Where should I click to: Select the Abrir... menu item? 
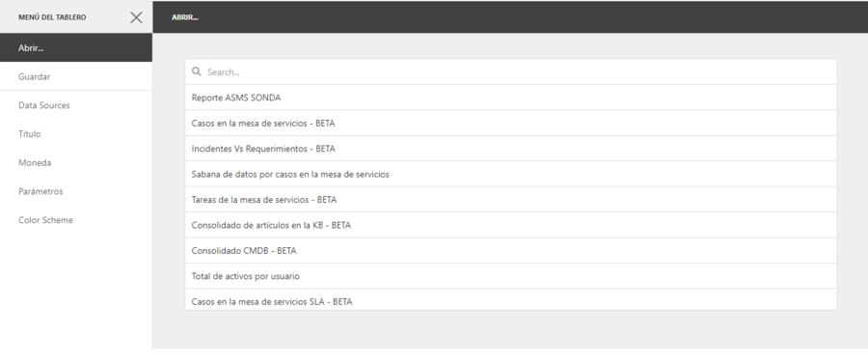76,47
